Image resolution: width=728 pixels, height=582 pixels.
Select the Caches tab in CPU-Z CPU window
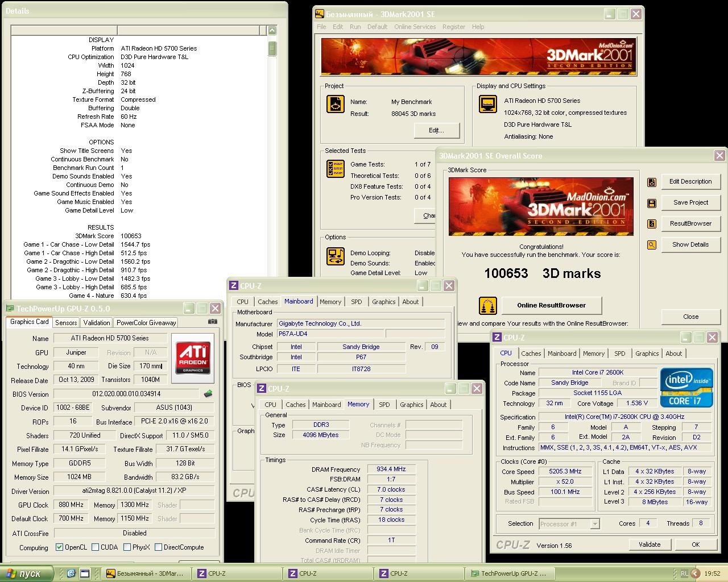click(531, 354)
